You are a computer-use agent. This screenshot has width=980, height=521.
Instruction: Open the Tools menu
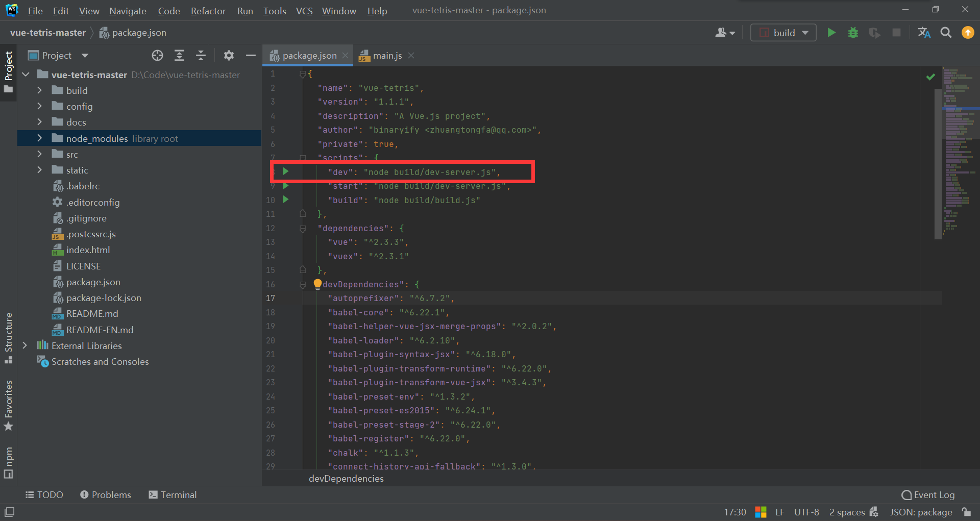point(275,11)
